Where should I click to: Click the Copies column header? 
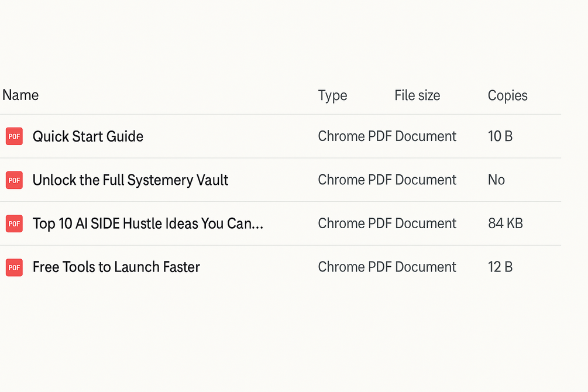click(x=507, y=95)
